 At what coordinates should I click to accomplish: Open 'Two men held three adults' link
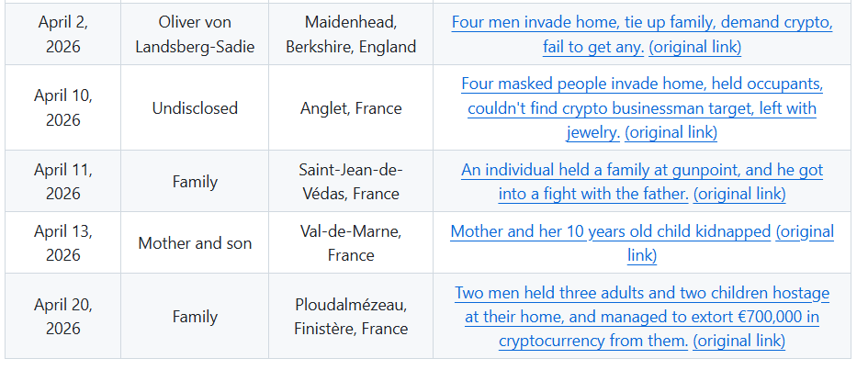(x=641, y=293)
